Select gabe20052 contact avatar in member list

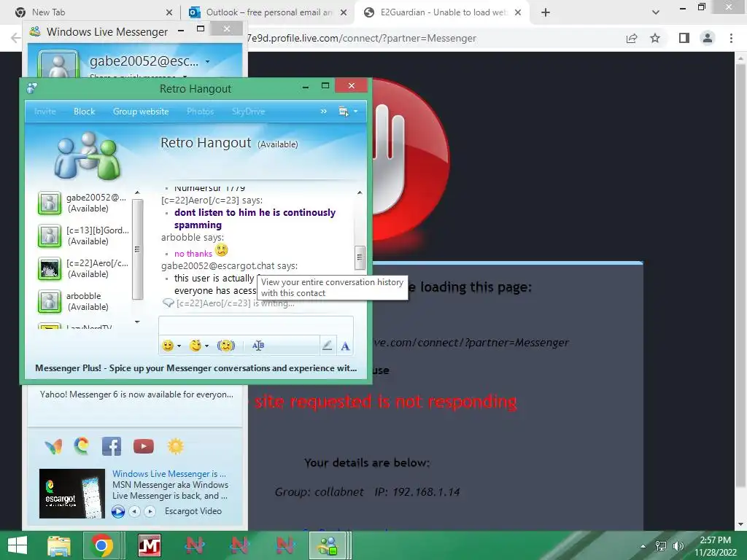(50, 203)
